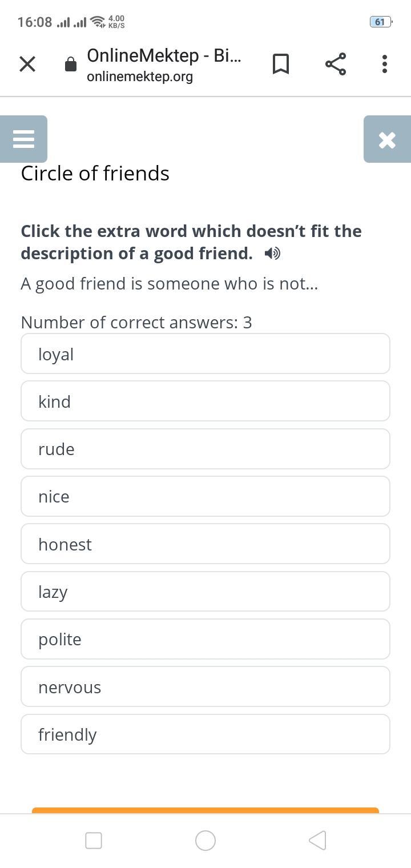411x868 pixels.
Task: Tap the 'honest' answer choice
Action: click(205, 544)
